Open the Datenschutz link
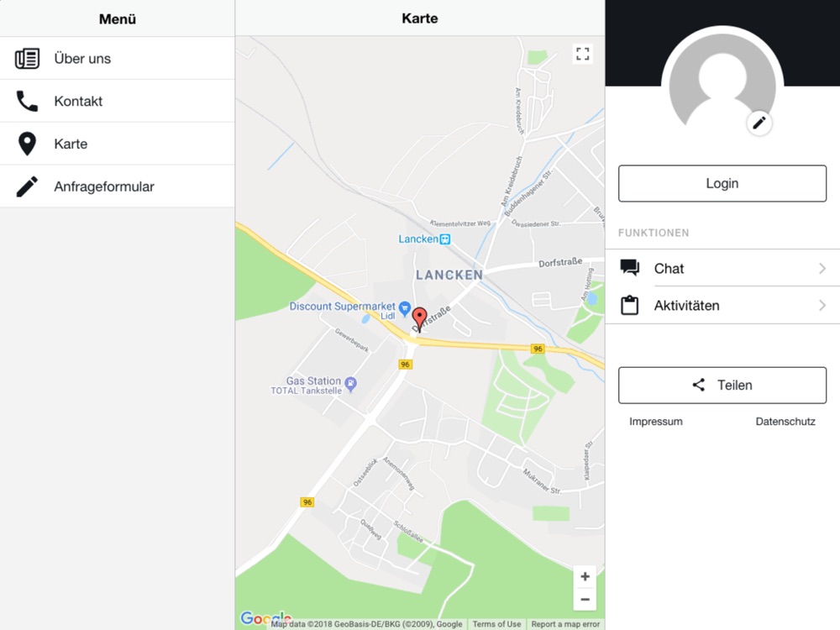This screenshot has height=630, width=840. click(785, 422)
